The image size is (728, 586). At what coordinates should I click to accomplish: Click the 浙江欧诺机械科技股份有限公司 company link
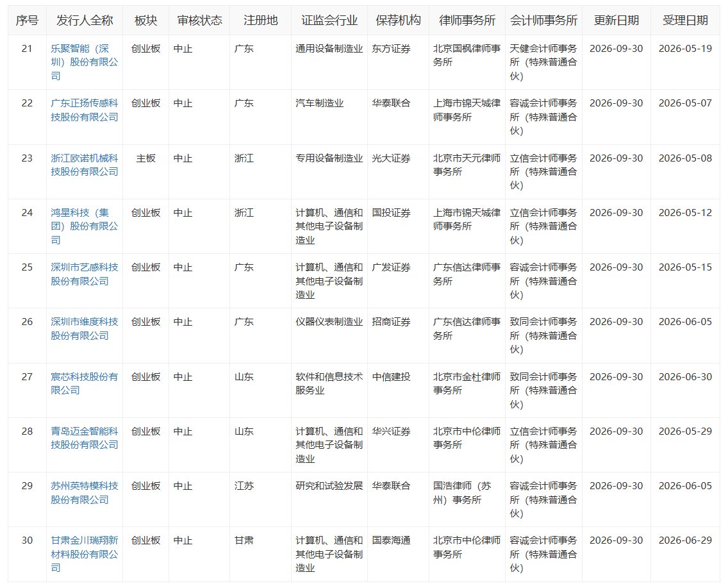(x=85, y=165)
